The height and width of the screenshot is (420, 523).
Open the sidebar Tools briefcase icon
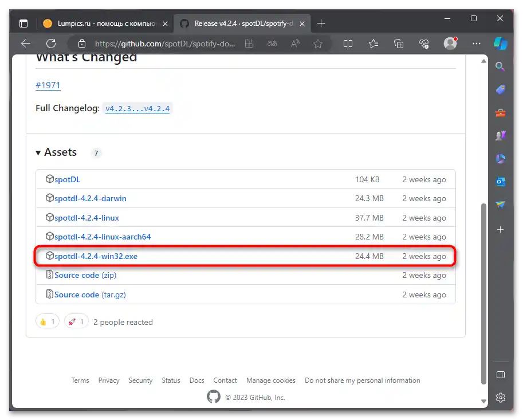500,113
